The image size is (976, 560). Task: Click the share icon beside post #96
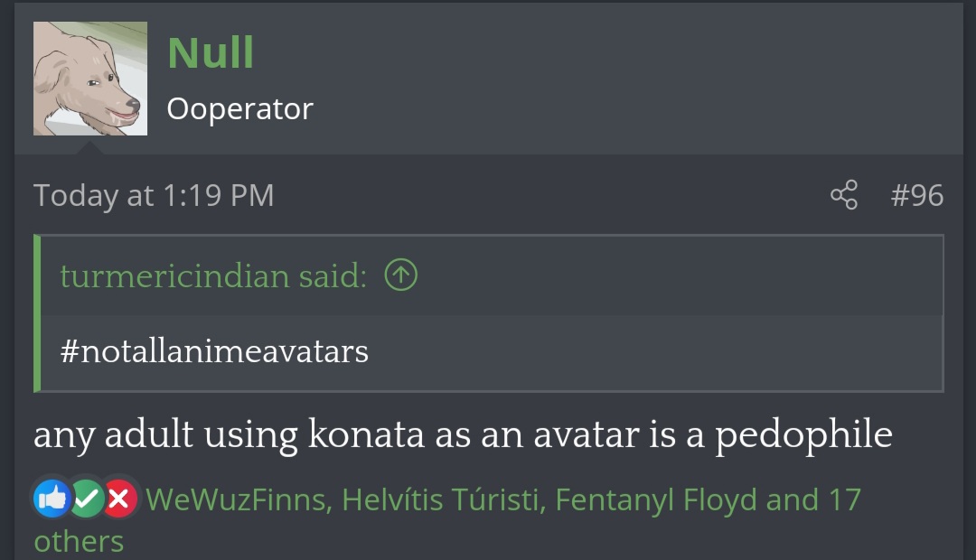[x=843, y=195]
